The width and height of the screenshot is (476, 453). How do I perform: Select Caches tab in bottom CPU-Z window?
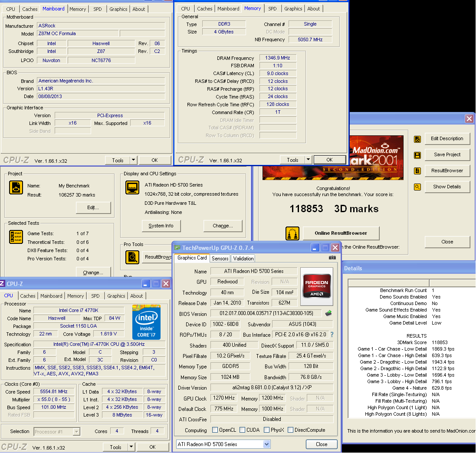[x=28, y=296]
